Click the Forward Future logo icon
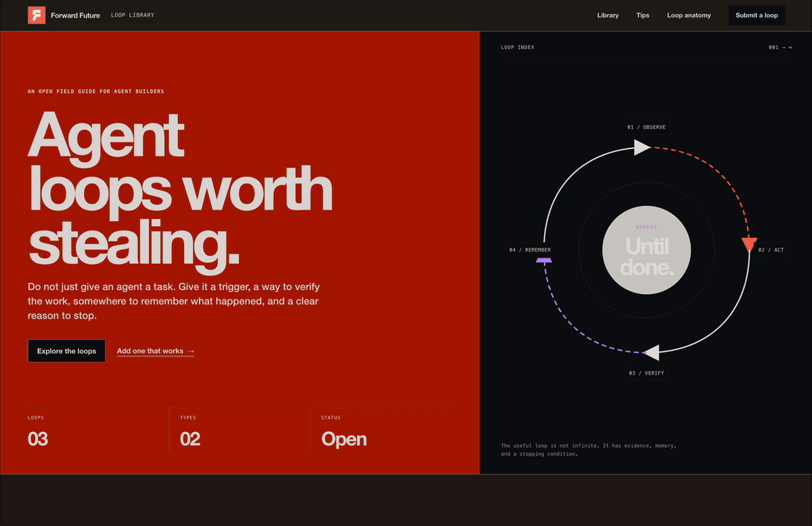812x526 pixels. click(x=37, y=15)
